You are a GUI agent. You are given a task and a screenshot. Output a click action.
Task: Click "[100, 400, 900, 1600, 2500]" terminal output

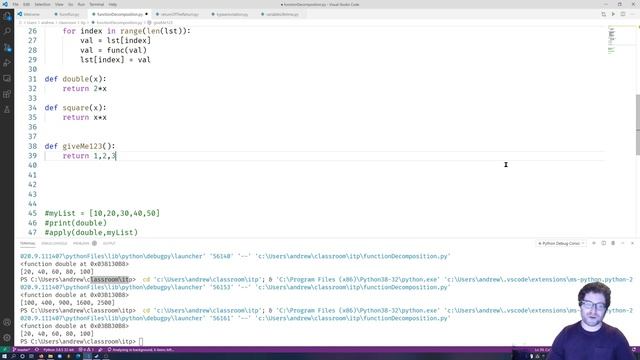[68, 303]
